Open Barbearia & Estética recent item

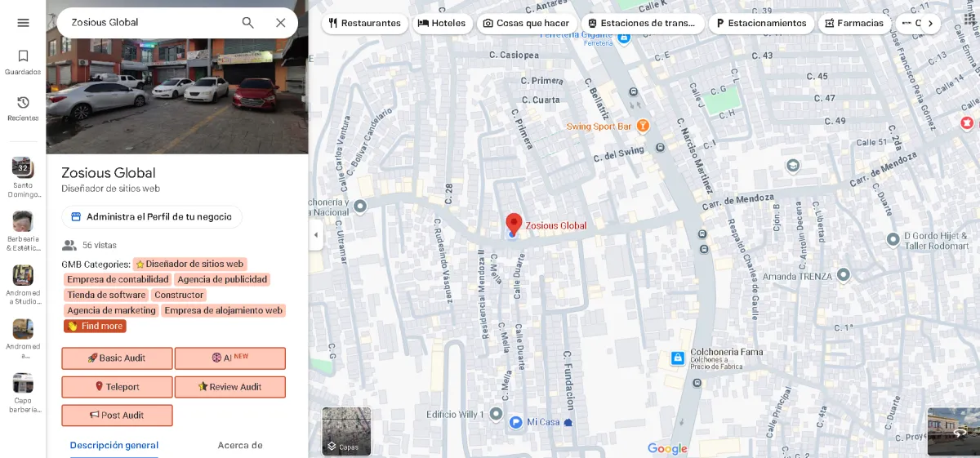[x=23, y=232]
